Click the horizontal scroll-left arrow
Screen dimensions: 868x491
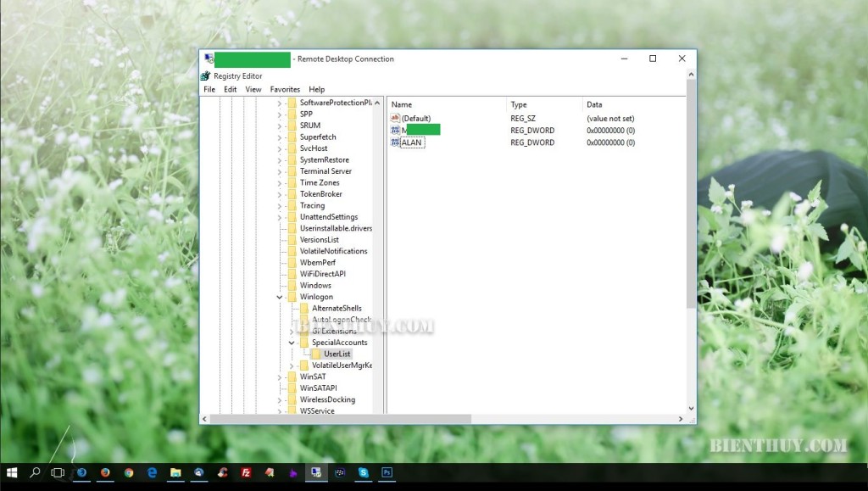click(205, 419)
